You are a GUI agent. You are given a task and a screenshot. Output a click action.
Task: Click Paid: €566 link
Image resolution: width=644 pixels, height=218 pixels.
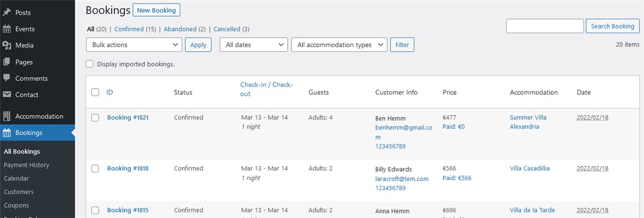click(457, 178)
